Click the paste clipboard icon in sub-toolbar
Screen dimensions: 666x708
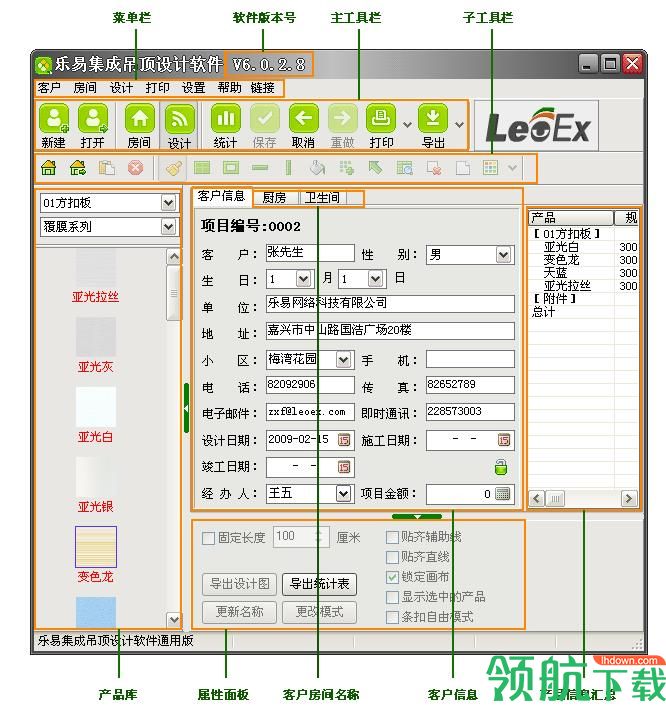[107, 168]
